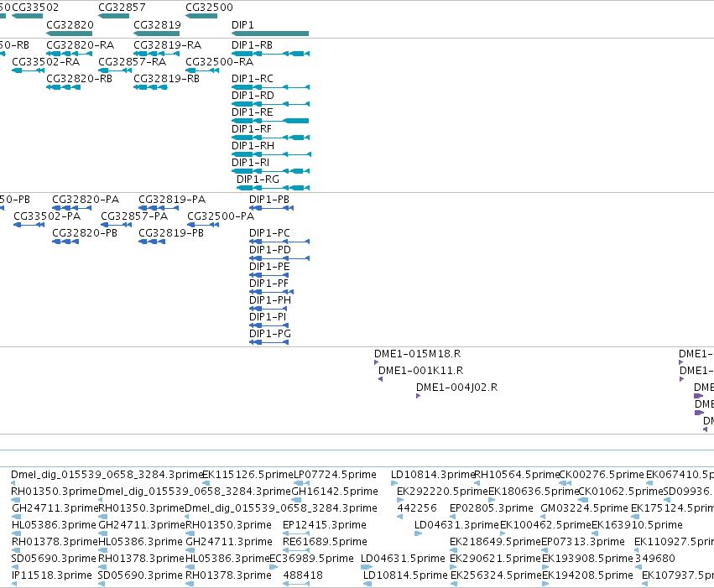Select protein CG32819-PA
714x588 pixels.
159,208
